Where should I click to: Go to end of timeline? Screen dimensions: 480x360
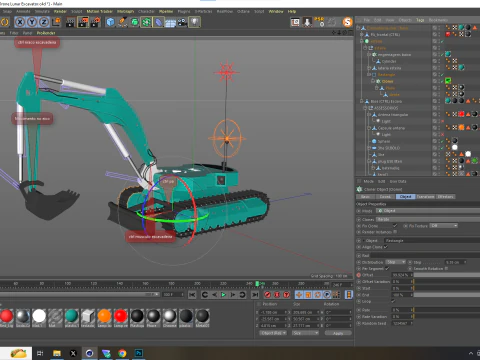tap(255, 295)
